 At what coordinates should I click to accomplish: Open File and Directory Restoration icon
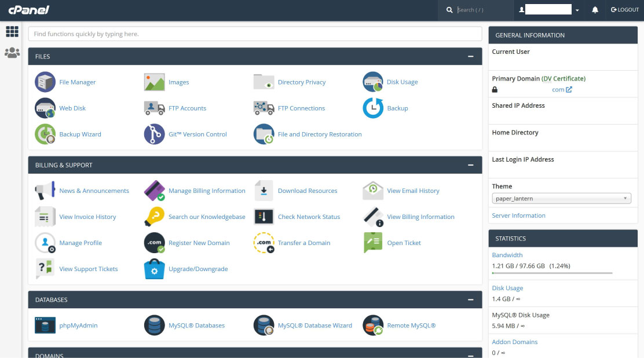coord(264,134)
